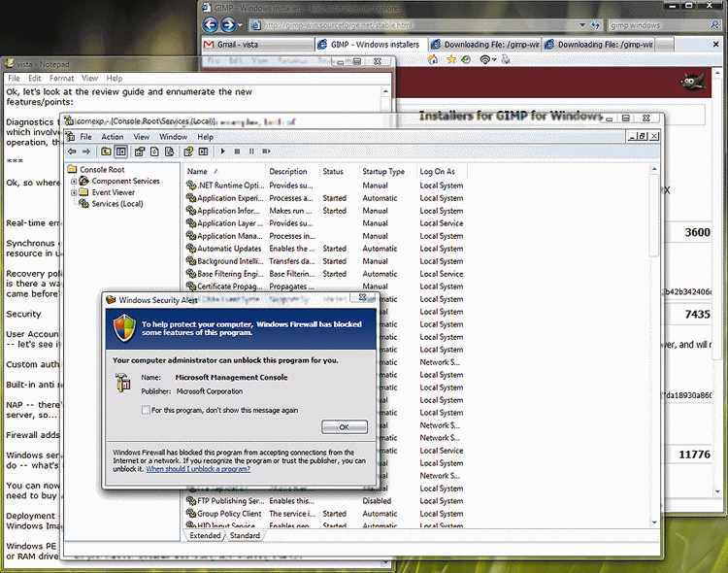The width and height of the screenshot is (728, 573).
Task: Click the yellow Help icon in MMC toolbar
Action: tap(188, 152)
